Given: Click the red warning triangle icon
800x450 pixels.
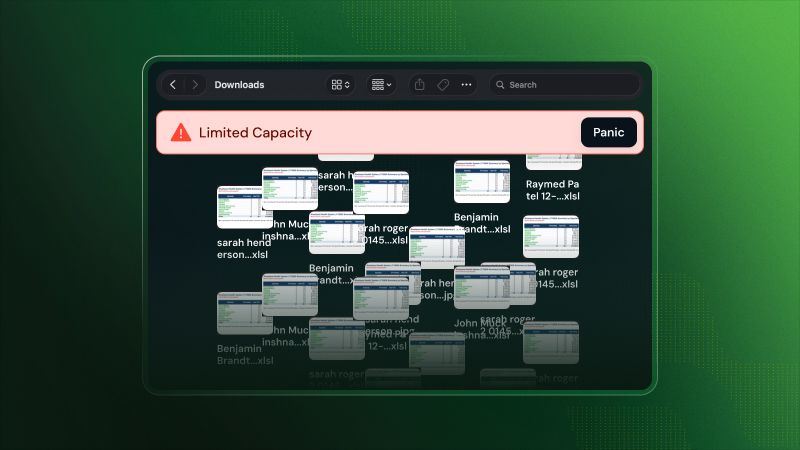Looking at the screenshot, I should [x=181, y=133].
